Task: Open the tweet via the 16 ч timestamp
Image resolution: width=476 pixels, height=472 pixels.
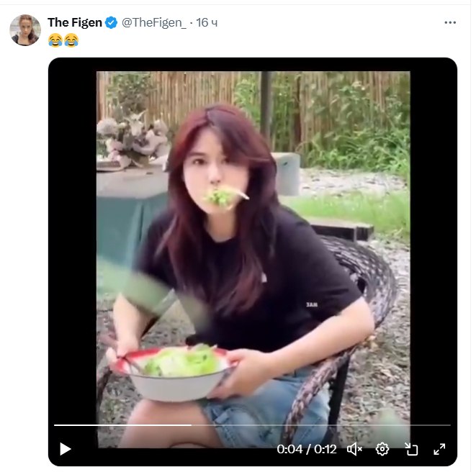Action: (207, 22)
